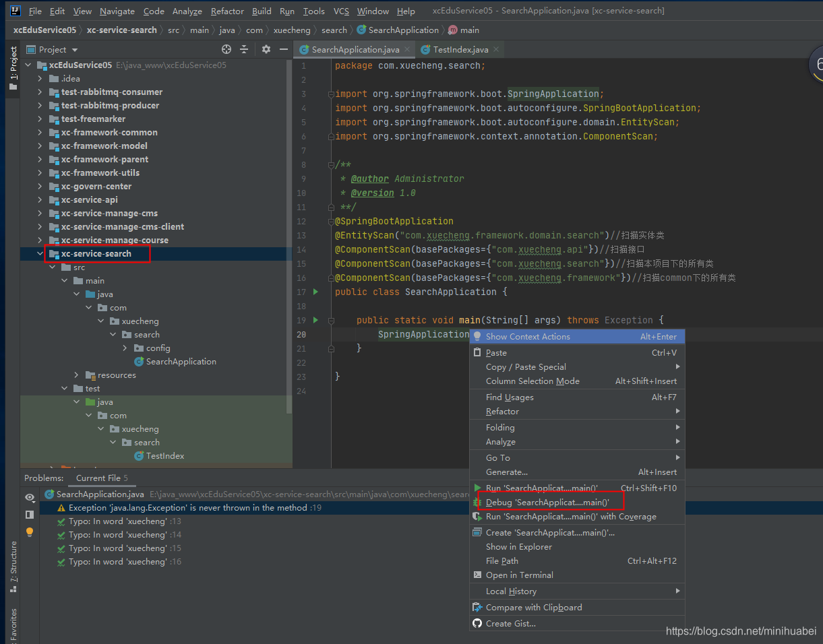This screenshot has width=823, height=644.
Task: Click the warning icon on the Exception problem row
Action: 61,508
